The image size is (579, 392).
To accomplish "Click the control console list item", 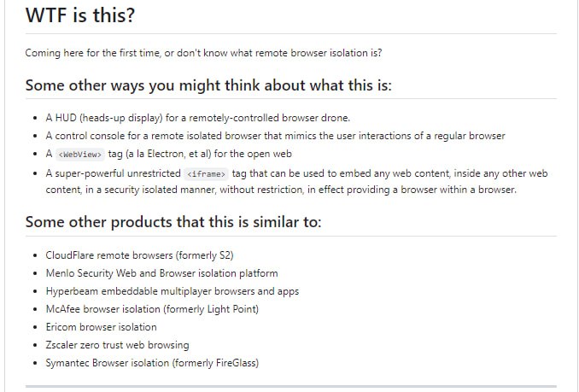I will coord(275,136).
